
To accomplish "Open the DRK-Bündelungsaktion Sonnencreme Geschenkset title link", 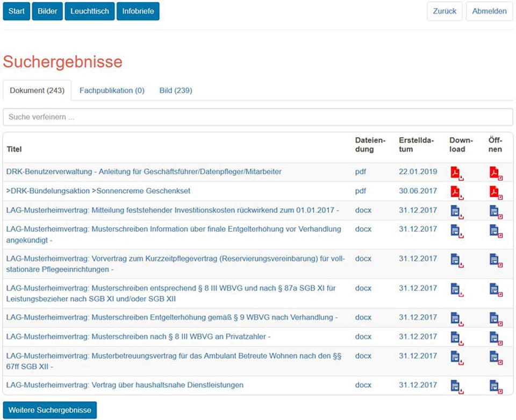I will (98, 191).
